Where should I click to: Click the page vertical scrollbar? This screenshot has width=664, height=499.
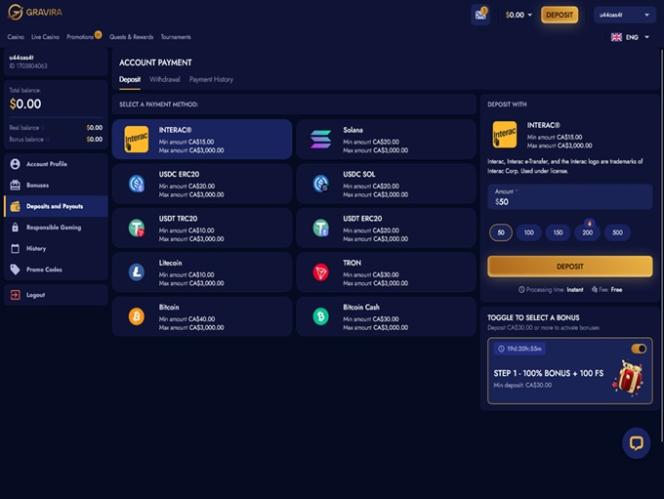coord(661,246)
